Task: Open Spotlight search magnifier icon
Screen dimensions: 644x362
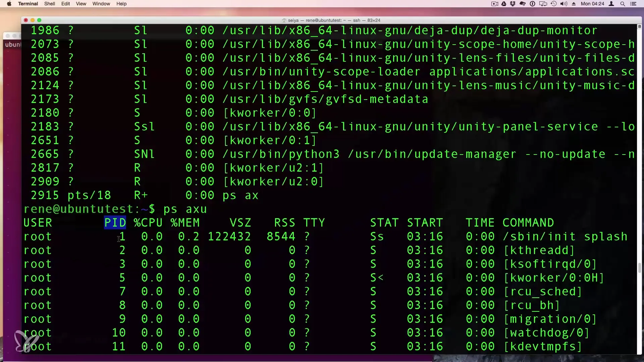Action: click(623, 4)
